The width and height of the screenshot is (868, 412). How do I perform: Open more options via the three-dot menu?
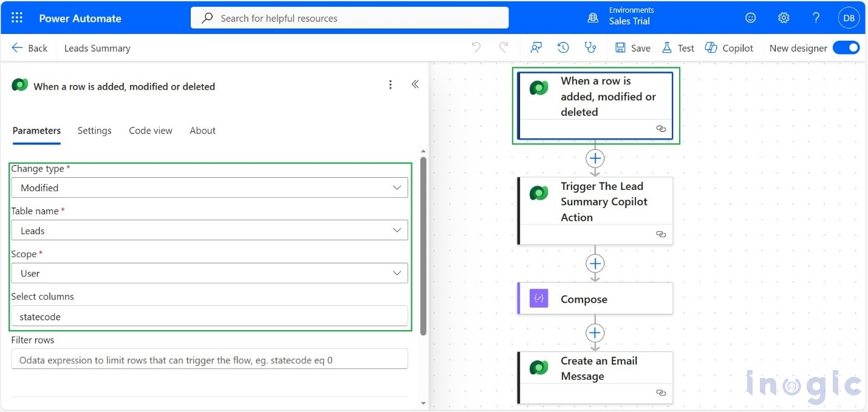coord(391,84)
